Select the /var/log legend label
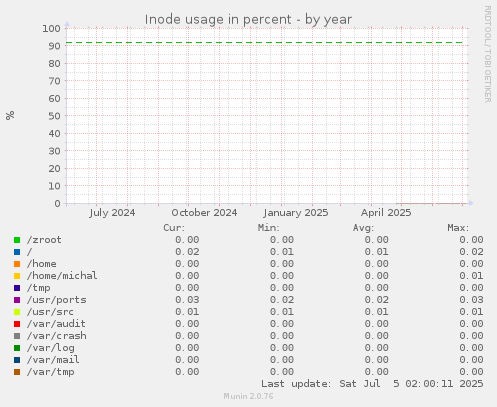 coord(50,348)
